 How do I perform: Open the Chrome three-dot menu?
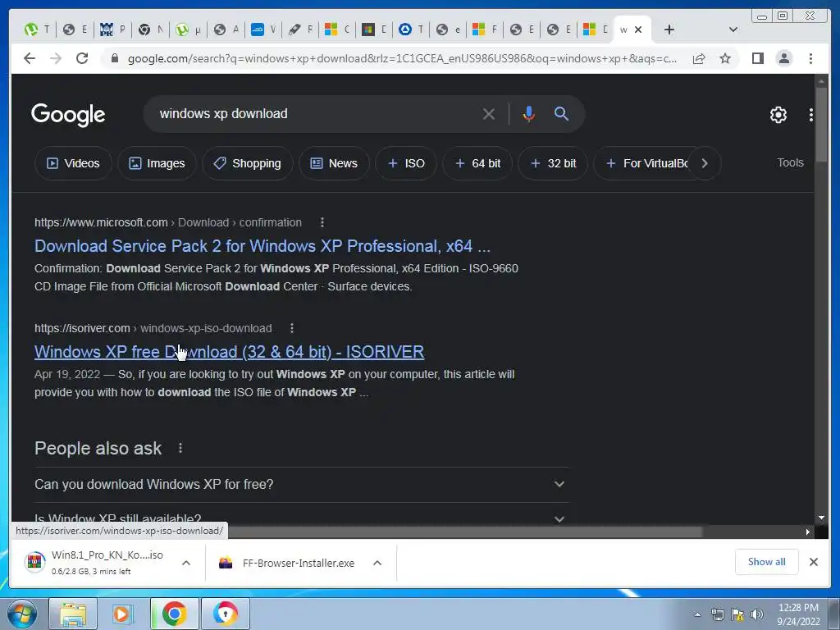click(810, 58)
